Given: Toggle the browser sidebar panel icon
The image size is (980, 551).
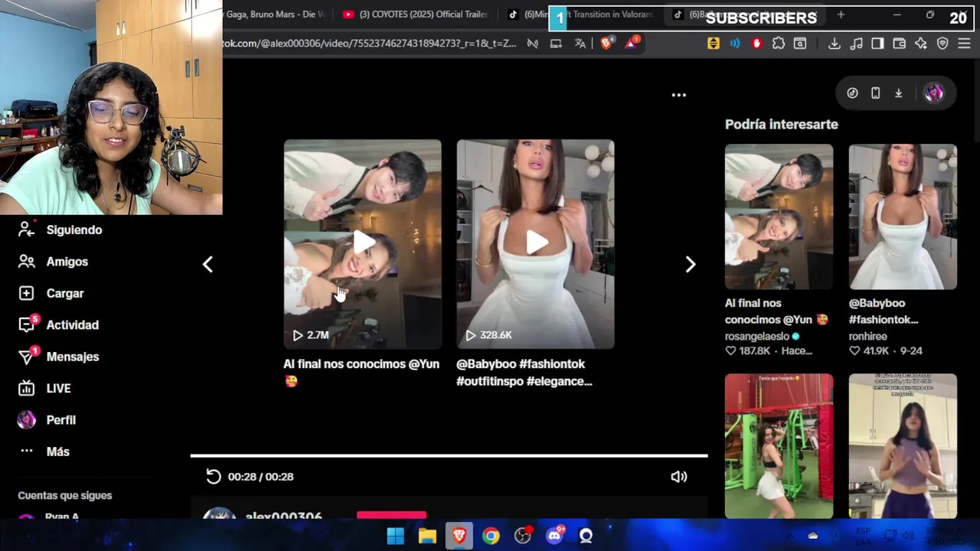Looking at the screenshot, I should [x=877, y=44].
